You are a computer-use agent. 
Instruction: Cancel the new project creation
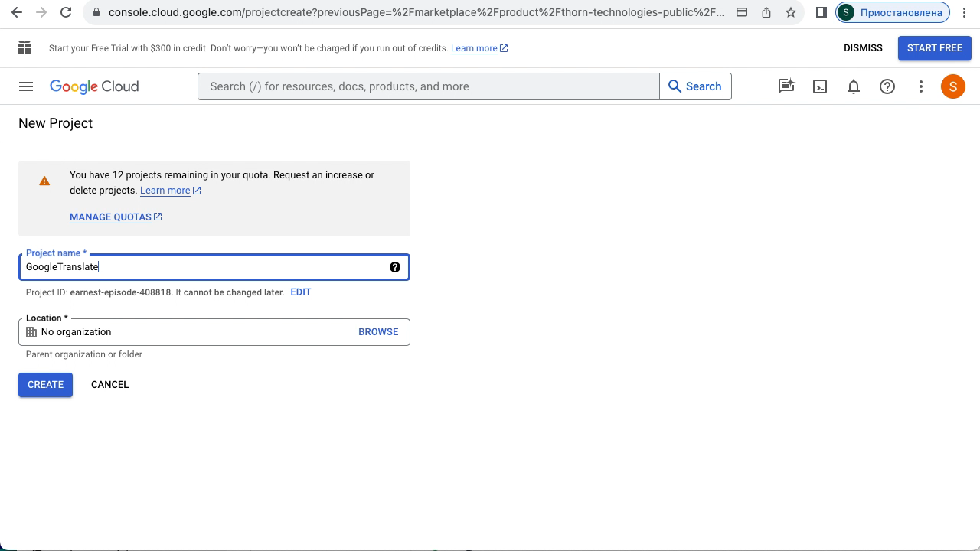click(x=109, y=385)
